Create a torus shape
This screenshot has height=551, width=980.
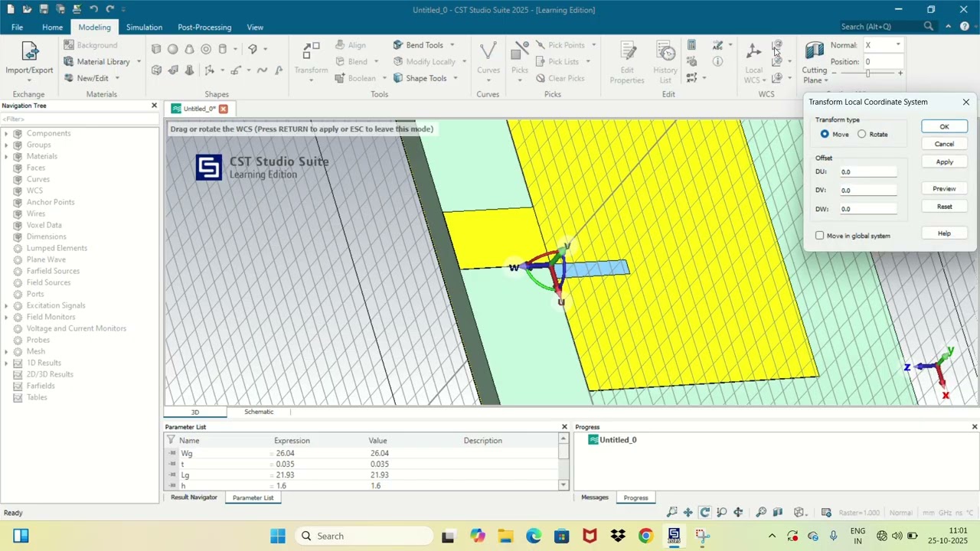point(206,49)
